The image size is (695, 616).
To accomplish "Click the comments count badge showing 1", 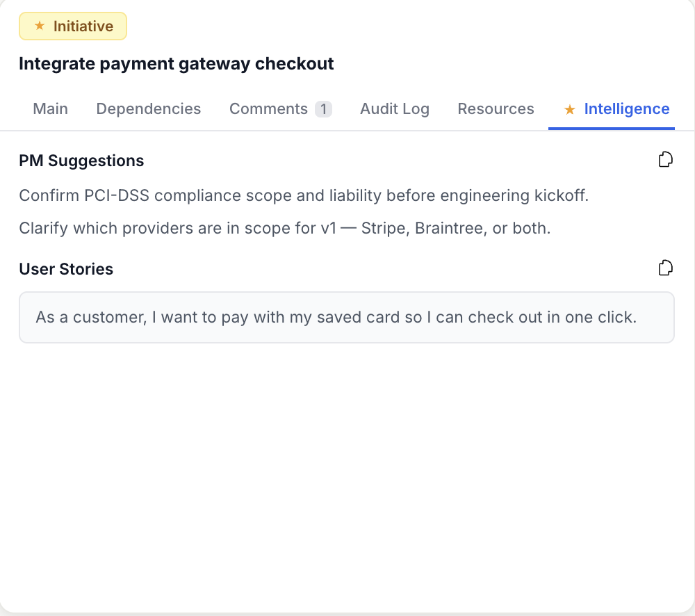I will [x=325, y=108].
